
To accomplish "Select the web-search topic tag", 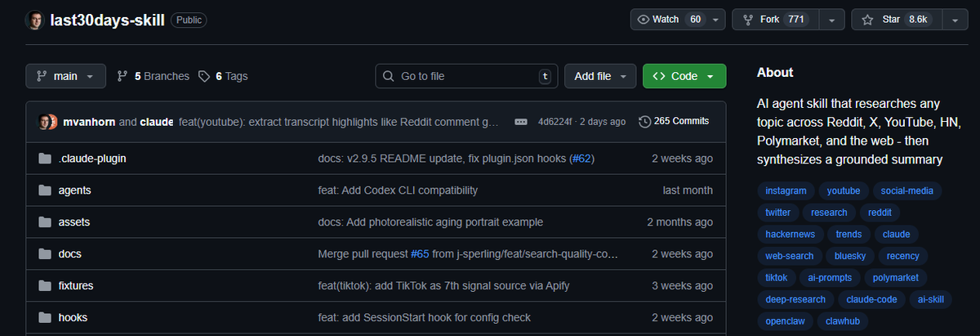I will (x=790, y=256).
